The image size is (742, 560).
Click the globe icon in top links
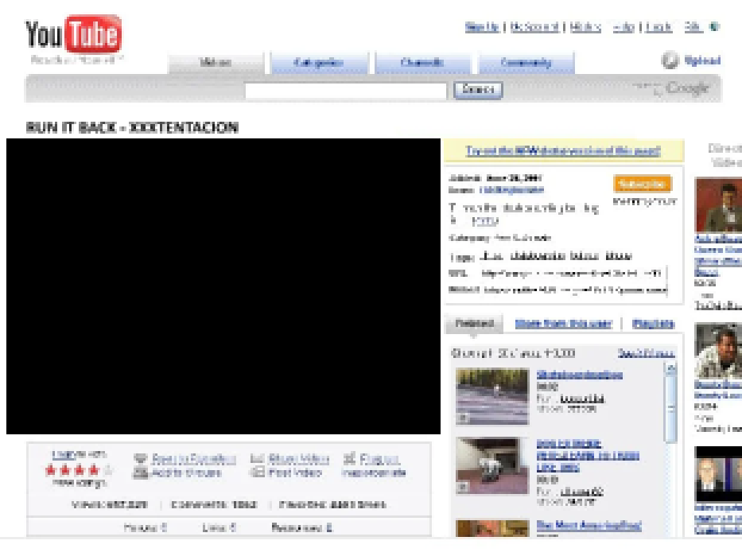click(x=714, y=27)
